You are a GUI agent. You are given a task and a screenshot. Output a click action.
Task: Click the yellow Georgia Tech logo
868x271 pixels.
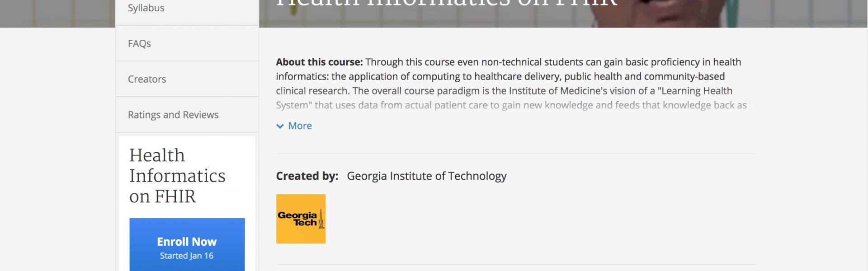[x=301, y=219]
